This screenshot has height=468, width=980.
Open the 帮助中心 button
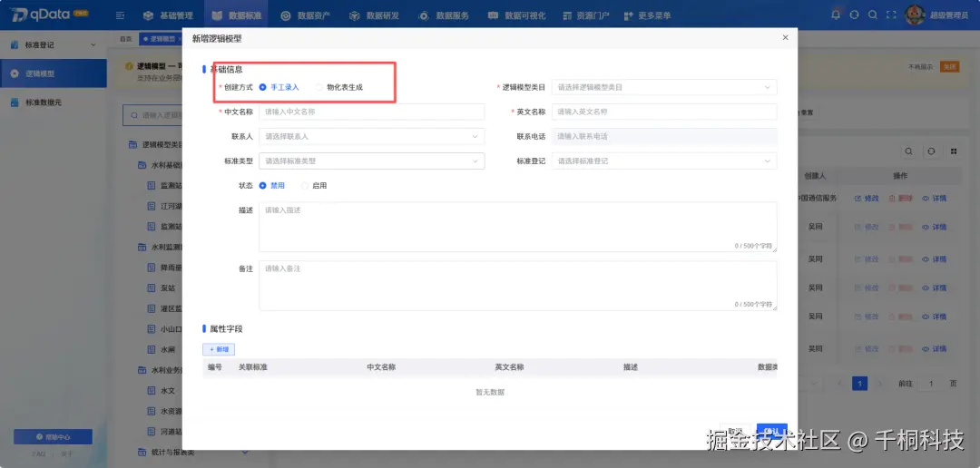click(54, 437)
